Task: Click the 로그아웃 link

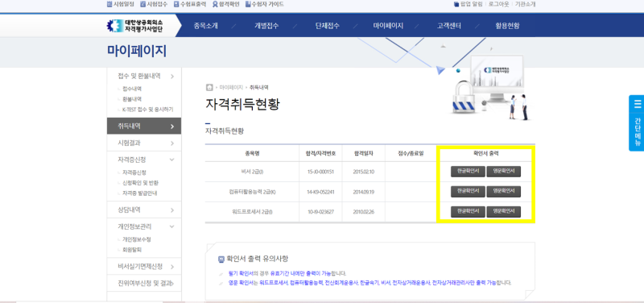Action: coord(498,4)
